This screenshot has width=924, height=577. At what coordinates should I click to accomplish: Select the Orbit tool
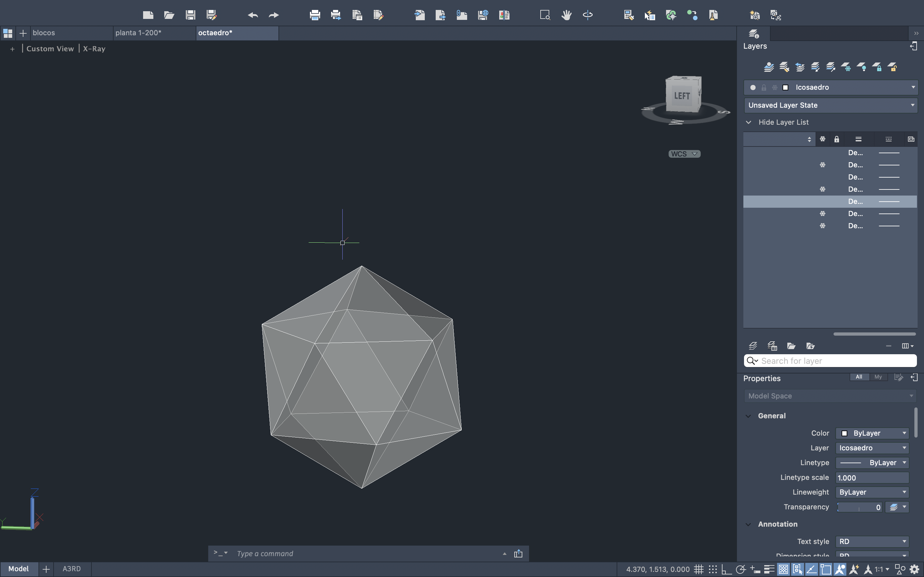tap(588, 15)
